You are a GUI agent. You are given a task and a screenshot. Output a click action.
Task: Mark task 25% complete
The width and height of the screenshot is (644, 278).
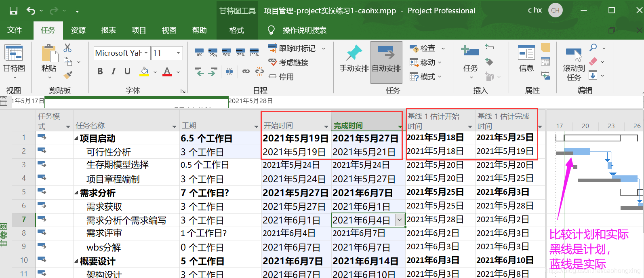[x=213, y=52]
